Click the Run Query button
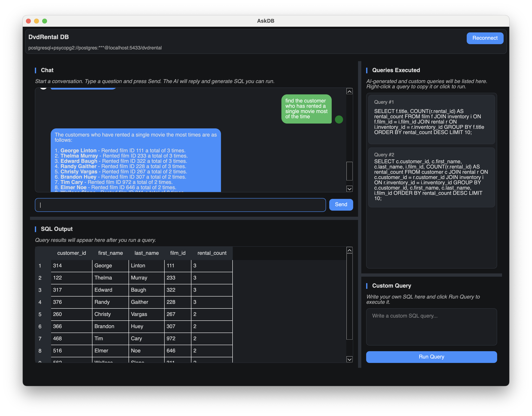The width and height of the screenshot is (532, 416). 431,357
